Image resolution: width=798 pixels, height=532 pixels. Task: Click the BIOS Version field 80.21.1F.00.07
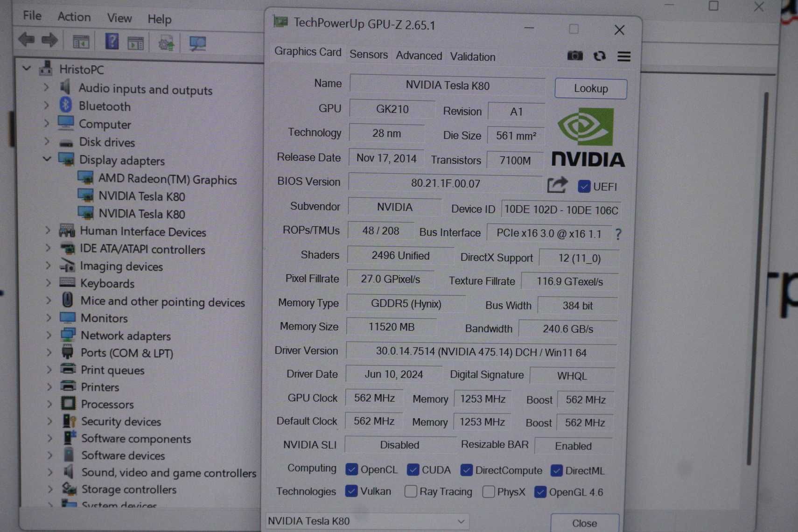(445, 183)
